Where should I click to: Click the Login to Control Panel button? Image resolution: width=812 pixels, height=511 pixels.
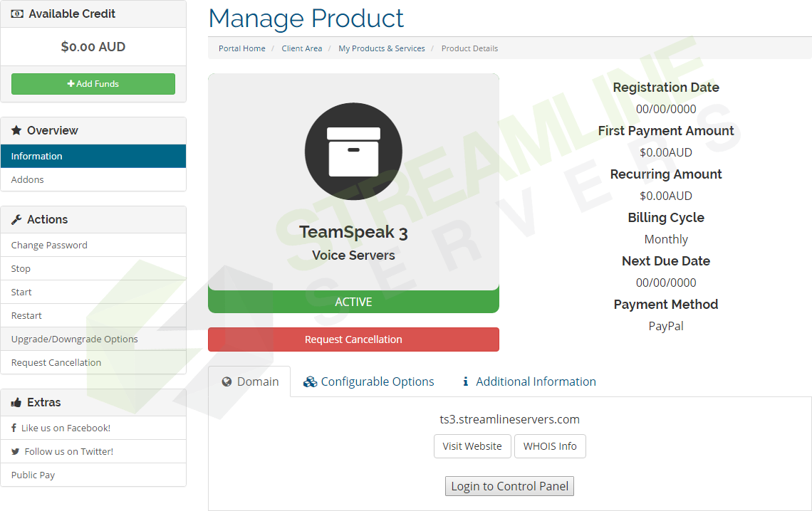509,487
